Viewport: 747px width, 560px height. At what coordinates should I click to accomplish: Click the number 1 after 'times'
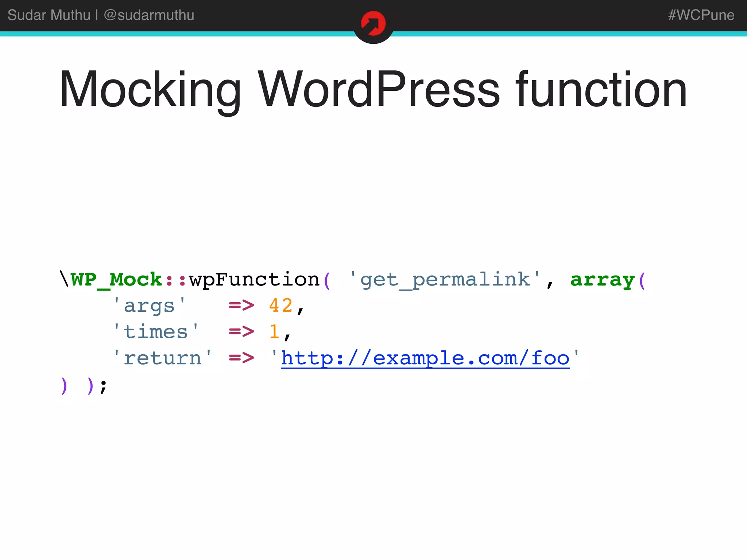274,332
